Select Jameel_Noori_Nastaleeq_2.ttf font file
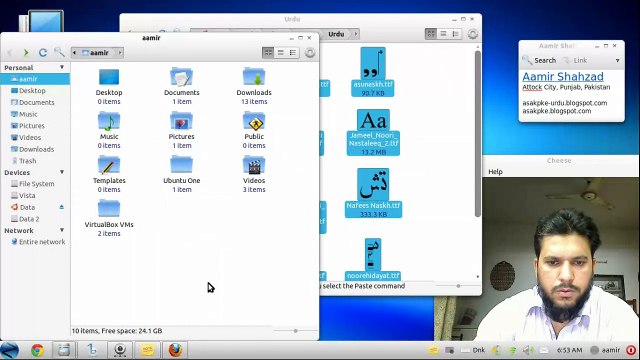The image size is (640, 360). (x=373, y=132)
